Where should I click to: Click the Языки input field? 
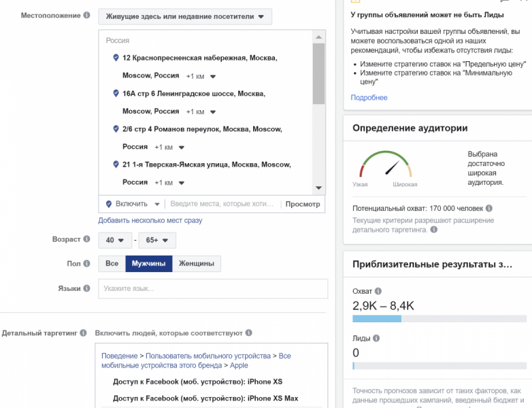coord(212,288)
